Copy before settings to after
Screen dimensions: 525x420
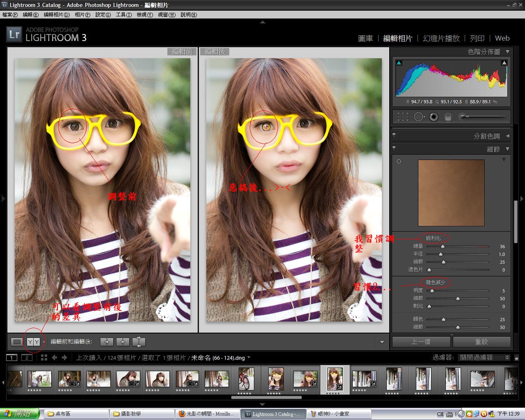[107, 342]
